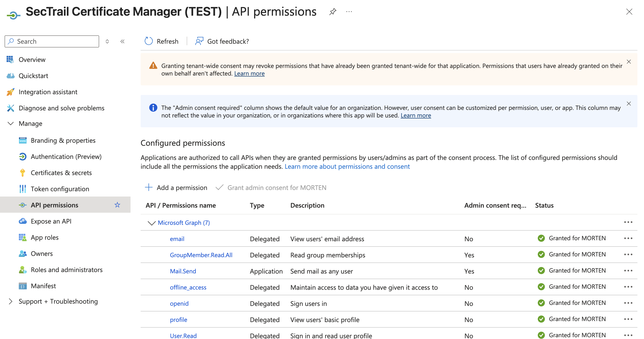Viewport: 644px width, 339px height.
Task: Open Branding & properties
Action: tap(63, 140)
